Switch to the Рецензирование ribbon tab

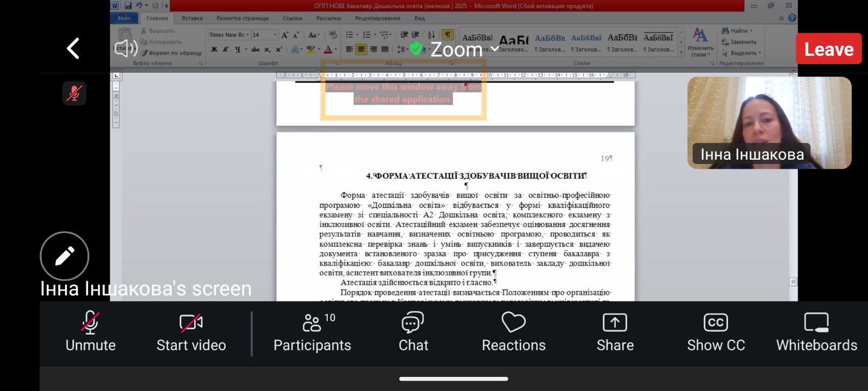click(378, 18)
